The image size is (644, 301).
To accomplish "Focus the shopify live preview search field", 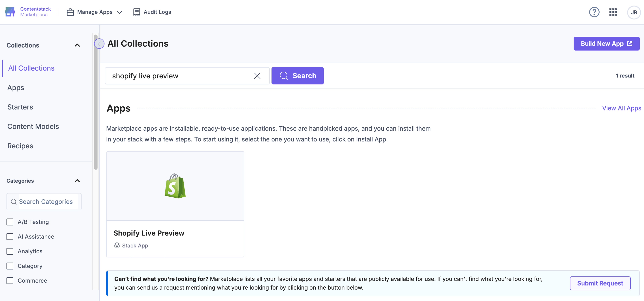I will tap(187, 76).
